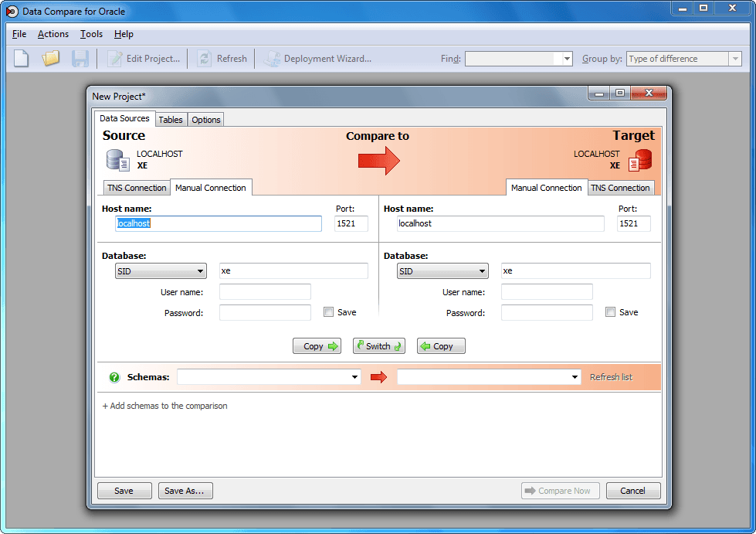Select Target Manual Connection tab
The width and height of the screenshot is (756, 534).
[x=546, y=188]
